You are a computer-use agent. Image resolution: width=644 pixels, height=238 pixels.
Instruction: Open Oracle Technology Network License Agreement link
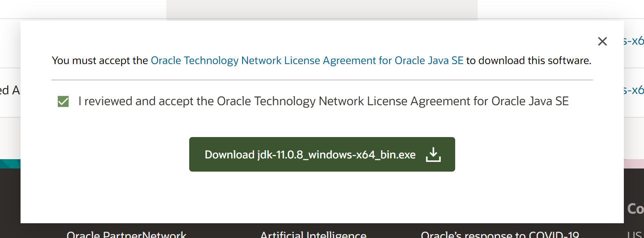(307, 61)
